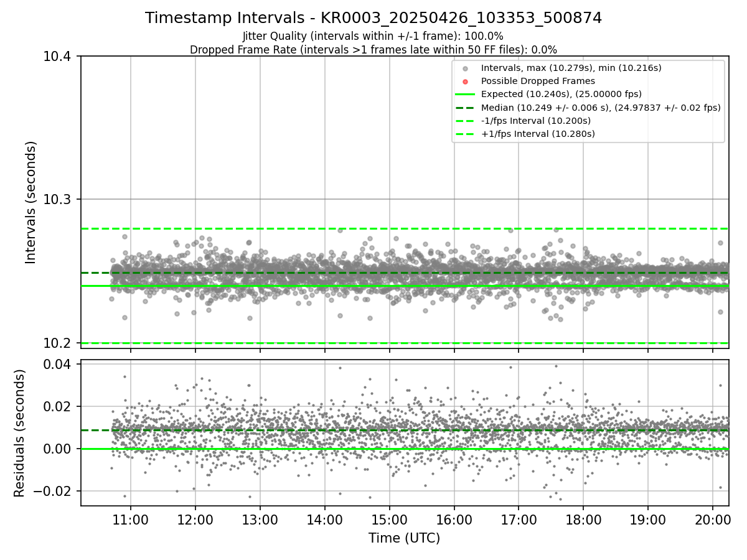
Task: Click the plot title "Timestamp Intervals - KR0003_20250426_103353_500874"
Action: click(374, 18)
